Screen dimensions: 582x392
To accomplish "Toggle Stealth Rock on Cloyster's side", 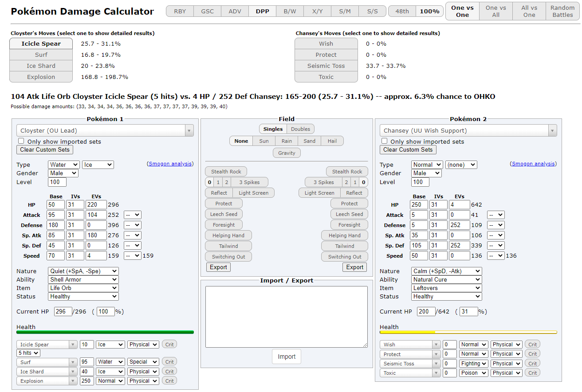I will (226, 172).
